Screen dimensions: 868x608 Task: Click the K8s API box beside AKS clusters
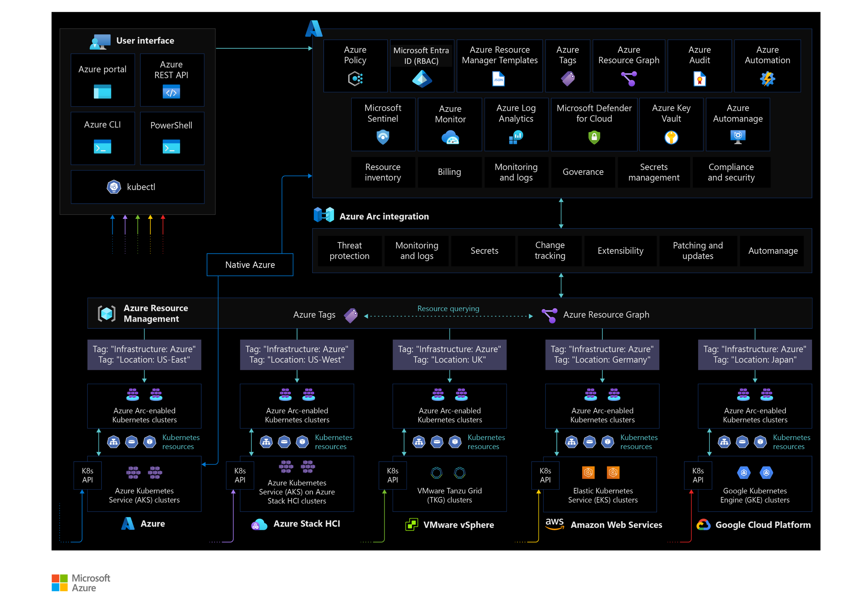tap(87, 475)
